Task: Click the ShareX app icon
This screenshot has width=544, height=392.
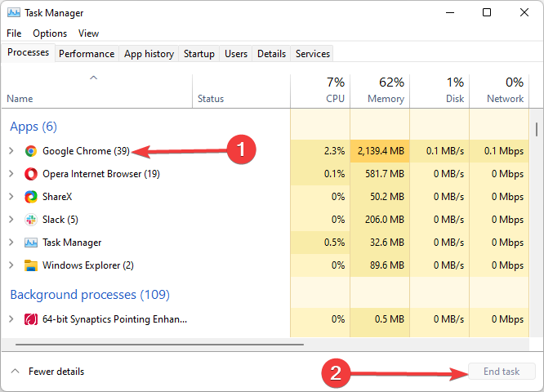Action: [31, 197]
